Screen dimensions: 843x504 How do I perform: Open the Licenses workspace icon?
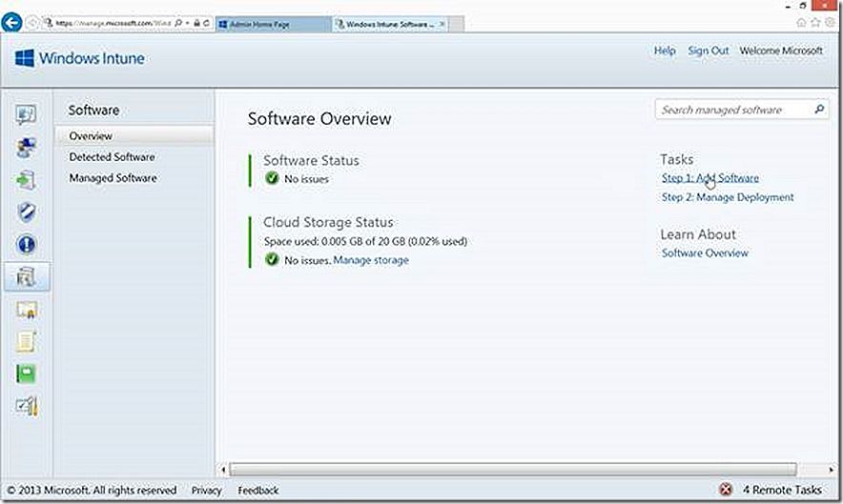point(27,310)
